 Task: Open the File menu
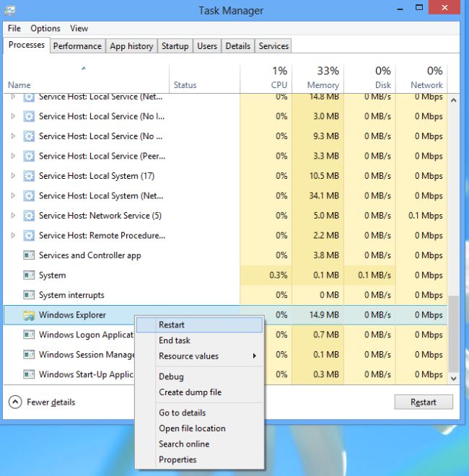(14, 28)
